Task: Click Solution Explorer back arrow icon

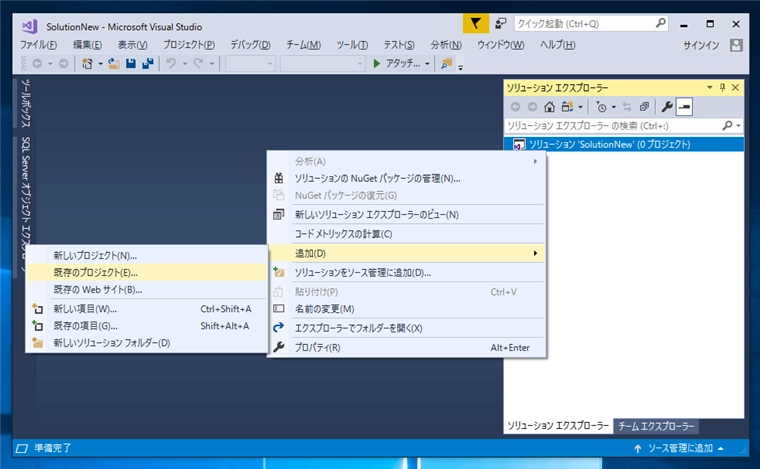Action: tap(516, 107)
